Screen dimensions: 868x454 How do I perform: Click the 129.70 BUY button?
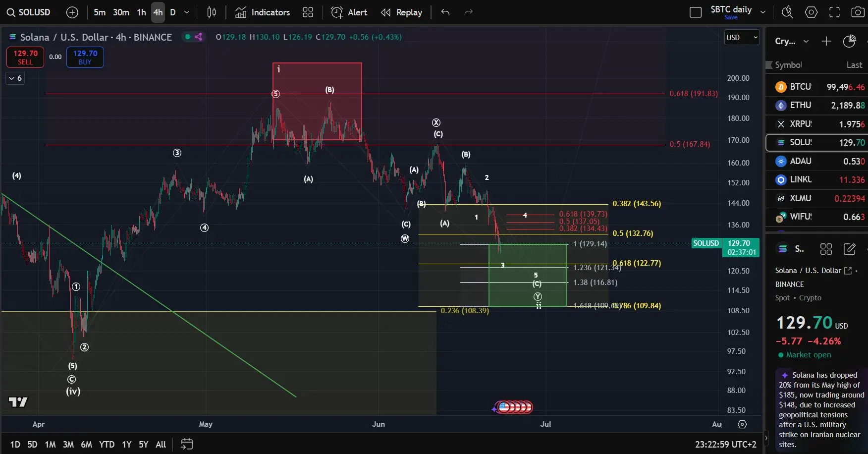pos(85,57)
